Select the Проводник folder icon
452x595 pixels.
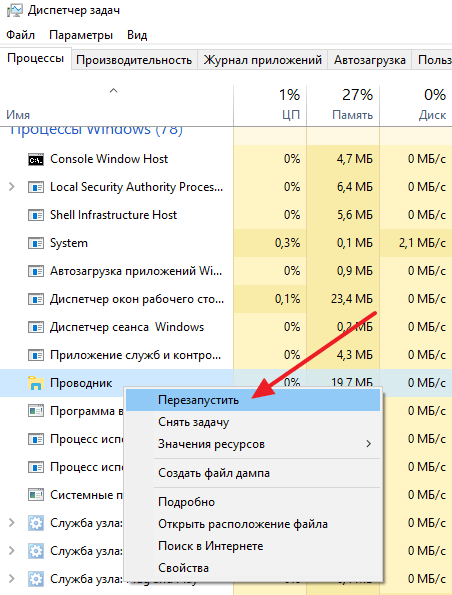pyautogui.click(x=36, y=383)
